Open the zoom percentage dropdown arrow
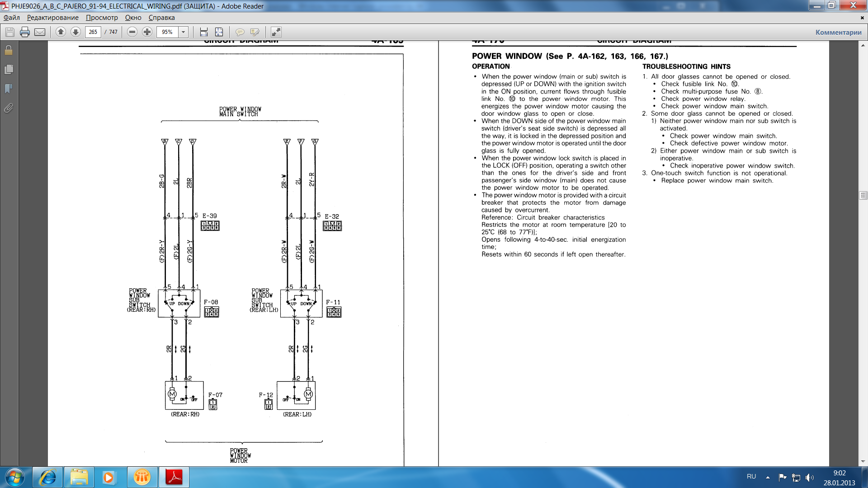868x488 pixels. (183, 32)
